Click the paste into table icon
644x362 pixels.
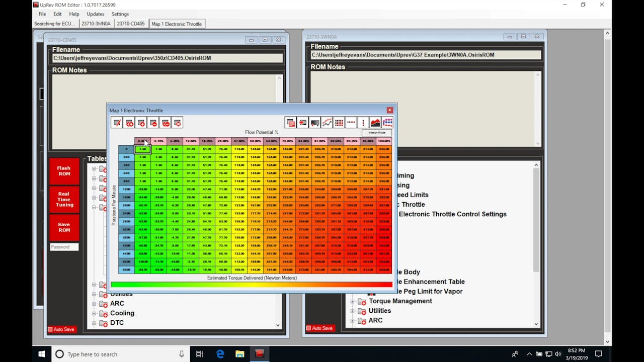tap(302, 122)
